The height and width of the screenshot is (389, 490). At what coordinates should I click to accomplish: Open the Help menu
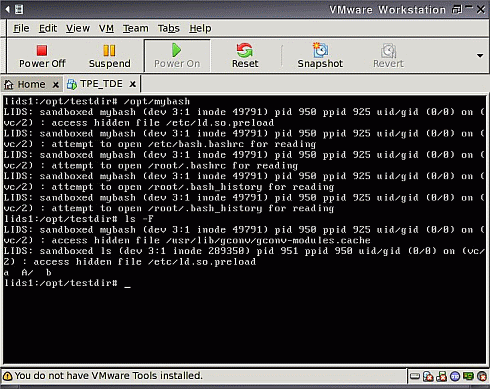[x=200, y=28]
